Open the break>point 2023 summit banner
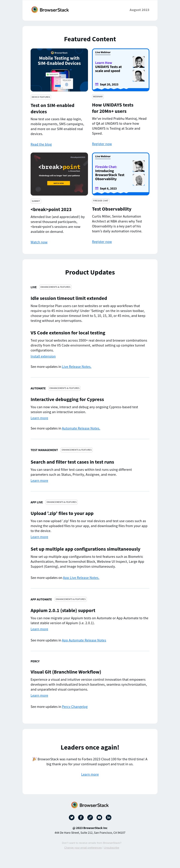This screenshot has width=180, height=868. 59,174
